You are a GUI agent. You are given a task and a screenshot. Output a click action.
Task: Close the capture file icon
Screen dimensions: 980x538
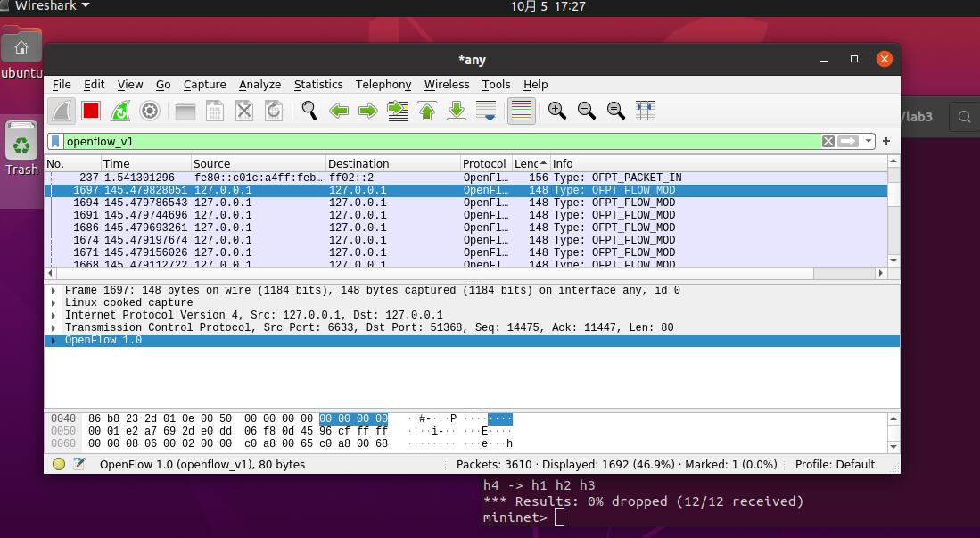pyautogui.click(x=243, y=112)
